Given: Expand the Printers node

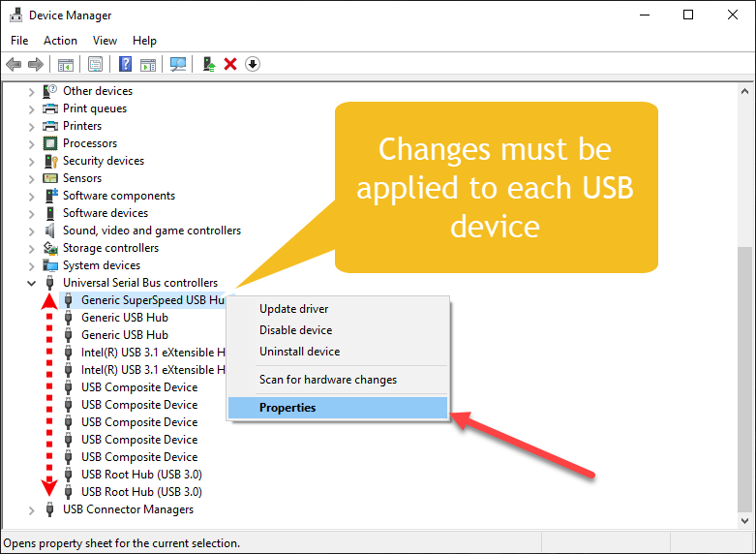Looking at the screenshot, I should 31,127.
